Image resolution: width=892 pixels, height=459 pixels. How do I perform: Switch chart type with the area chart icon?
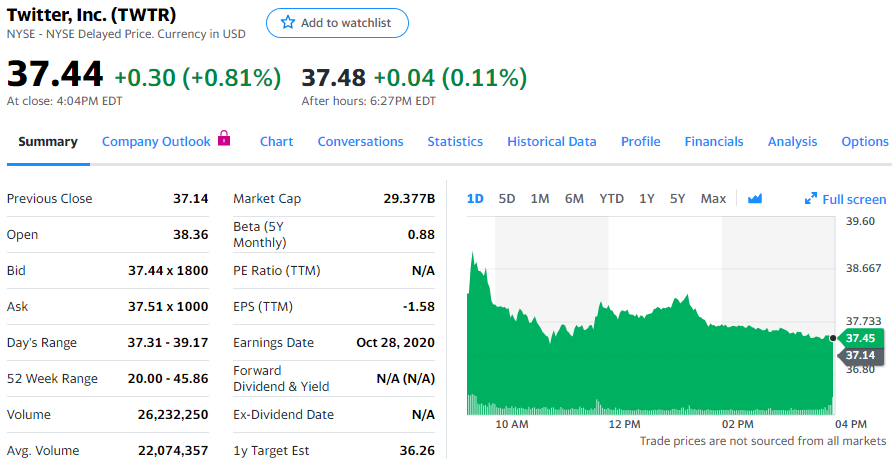[755, 199]
